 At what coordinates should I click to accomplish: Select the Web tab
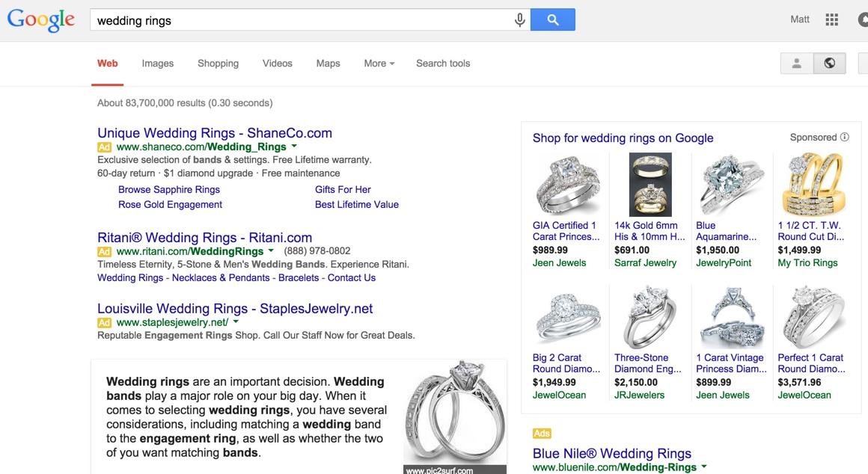pos(108,63)
